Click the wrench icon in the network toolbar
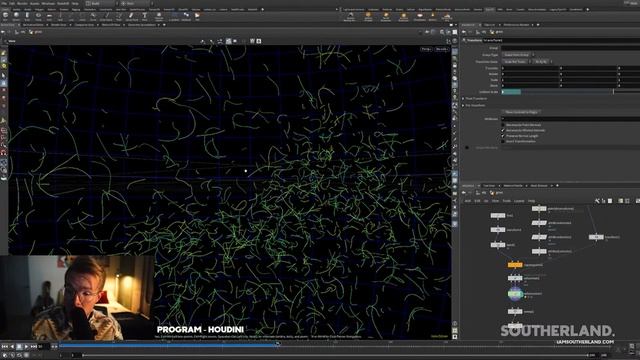Viewport: 640px width, 360px height. 597,201
